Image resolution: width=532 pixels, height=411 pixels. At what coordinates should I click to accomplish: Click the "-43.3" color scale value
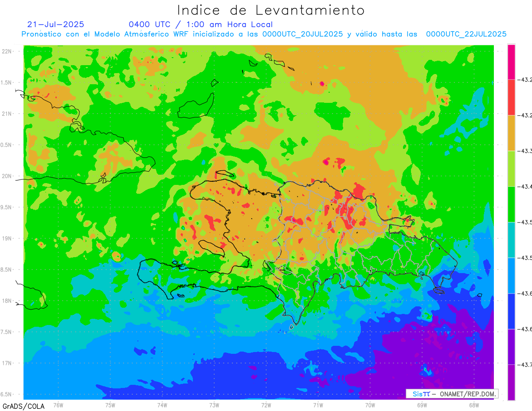pos(525,151)
